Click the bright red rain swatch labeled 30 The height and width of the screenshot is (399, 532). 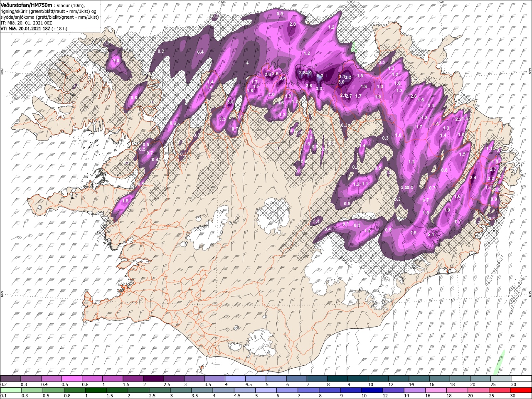tap(520, 390)
